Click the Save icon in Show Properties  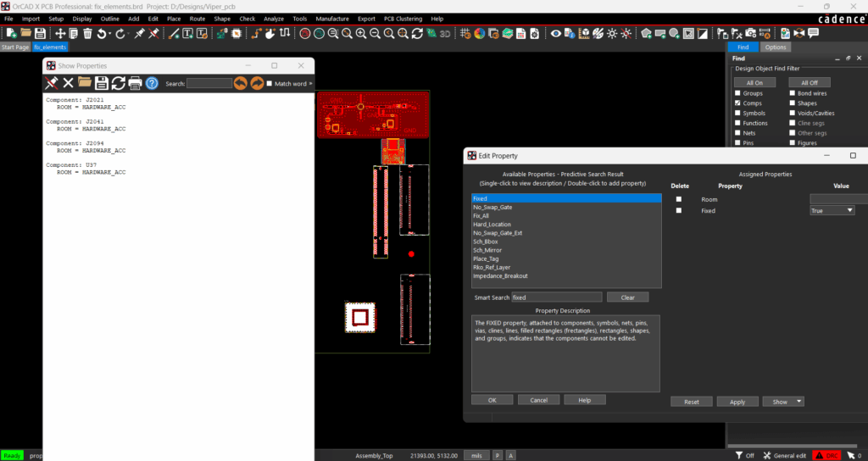point(102,83)
